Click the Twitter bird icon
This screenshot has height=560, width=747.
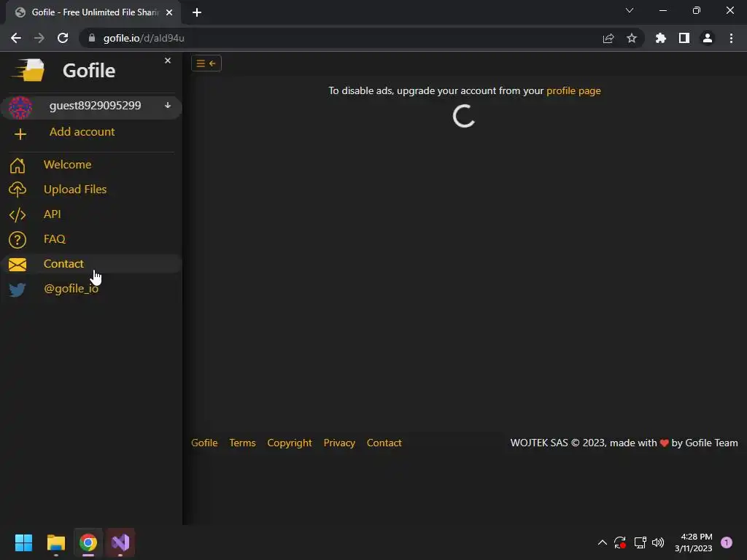(x=18, y=289)
